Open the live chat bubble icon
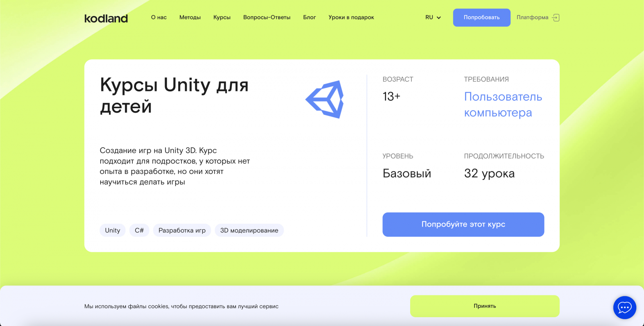644x326 pixels. click(625, 308)
